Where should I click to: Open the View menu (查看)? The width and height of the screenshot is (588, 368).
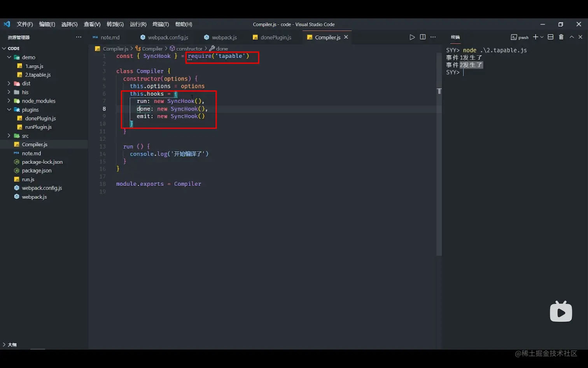coord(92,24)
